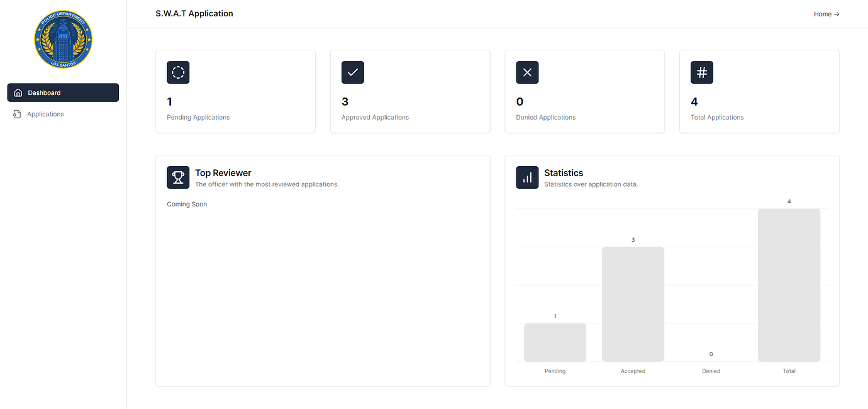This screenshot has height=409, width=868.
Task: Click the Total bar in the Statistics chart
Action: point(789,285)
